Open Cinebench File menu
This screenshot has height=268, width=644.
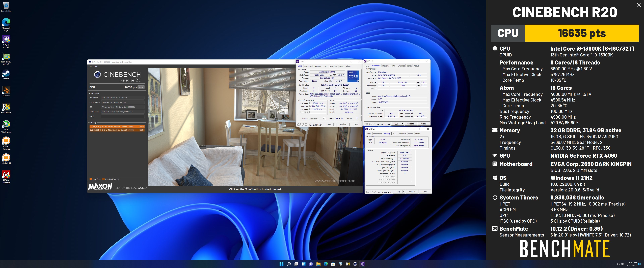click(x=90, y=66)
